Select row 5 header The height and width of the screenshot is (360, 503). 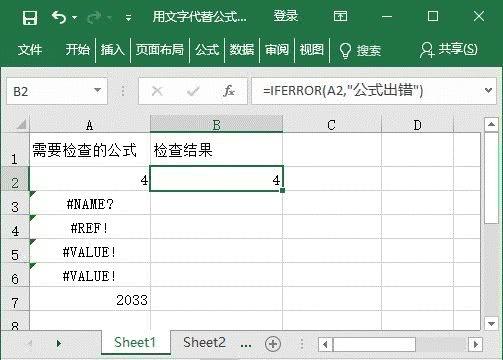pos(15,251)
